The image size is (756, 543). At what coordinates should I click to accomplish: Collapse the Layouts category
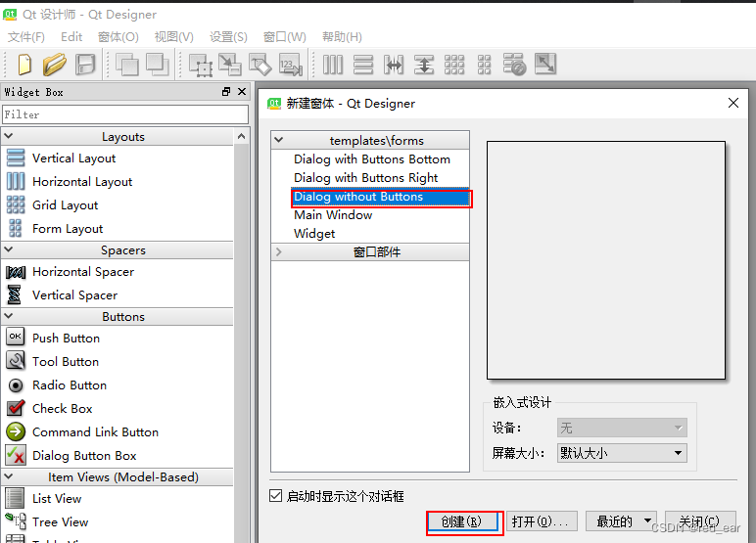[9, 136]
